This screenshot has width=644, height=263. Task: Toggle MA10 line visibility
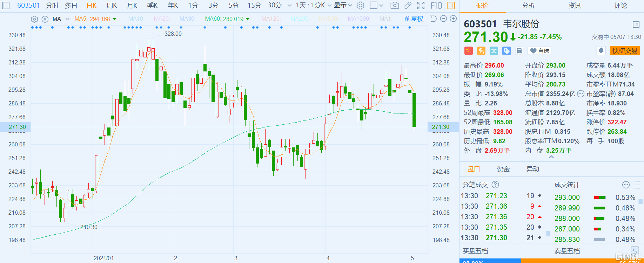pyautogui.click(x=136, y=19)
